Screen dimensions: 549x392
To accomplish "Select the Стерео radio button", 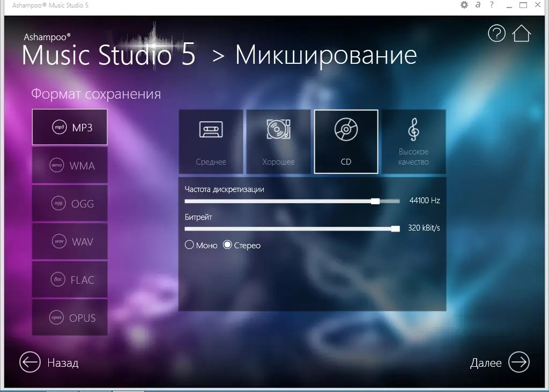I will coord(227,245).
